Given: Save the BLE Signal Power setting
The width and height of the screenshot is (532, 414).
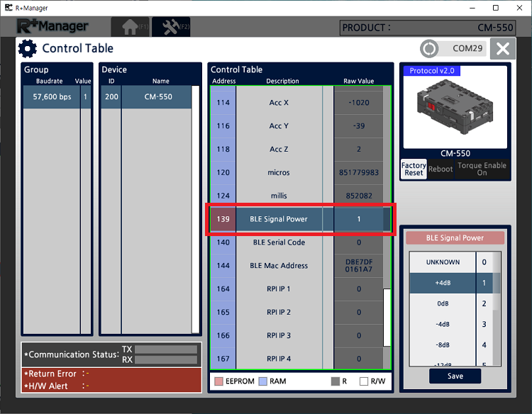Looking at the screenshot, I should [x=455, y=376].
